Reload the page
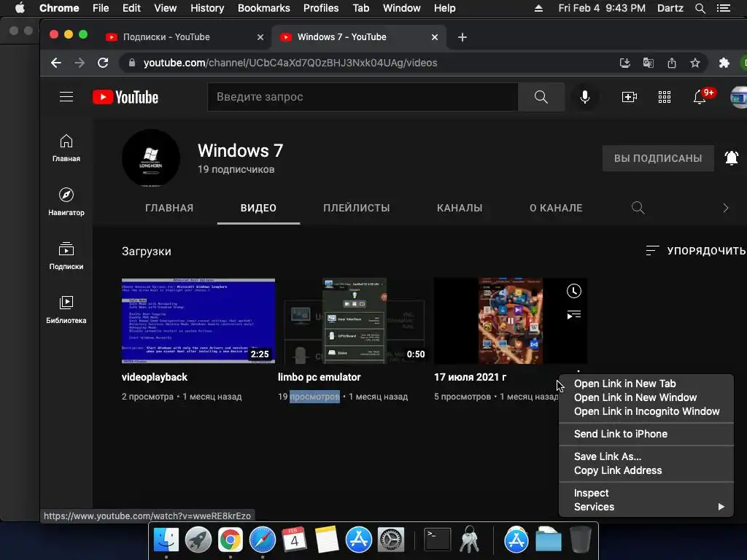The height and width of the screenshot is (560, 747). pyautogui.click(x=103, y=63)
